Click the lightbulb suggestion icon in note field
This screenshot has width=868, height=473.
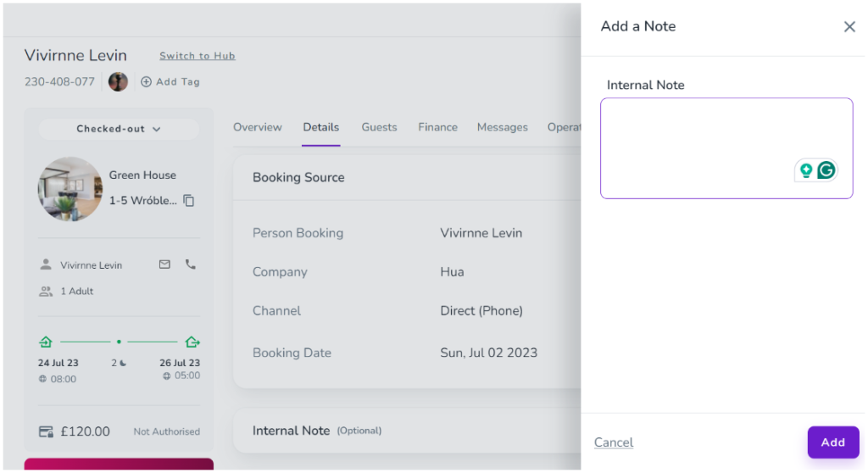coord(806,170)
